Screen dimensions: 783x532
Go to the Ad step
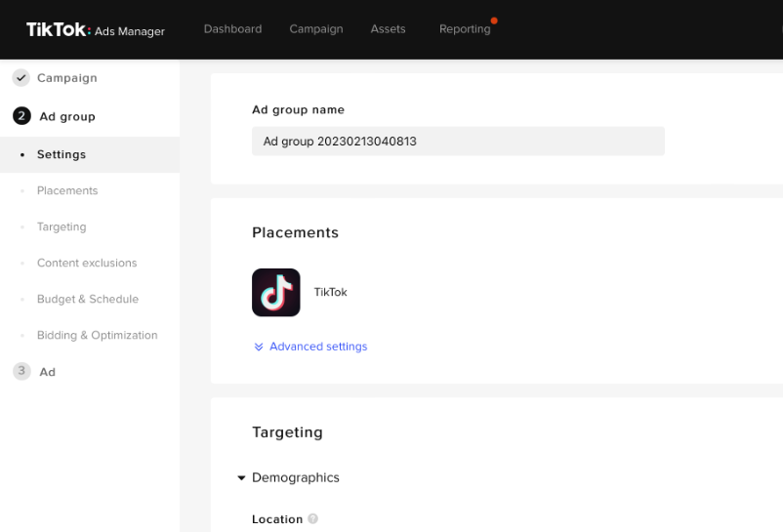point(48,372)
